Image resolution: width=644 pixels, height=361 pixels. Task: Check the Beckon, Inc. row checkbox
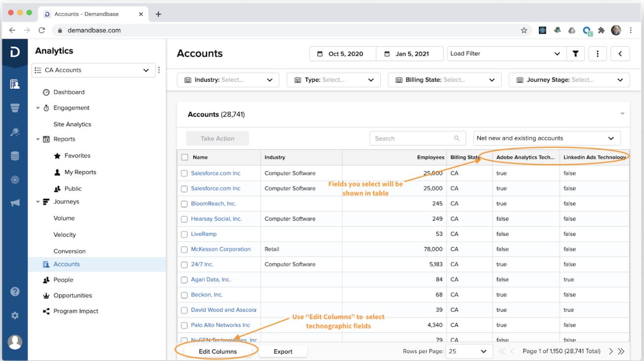pos(184,295)
